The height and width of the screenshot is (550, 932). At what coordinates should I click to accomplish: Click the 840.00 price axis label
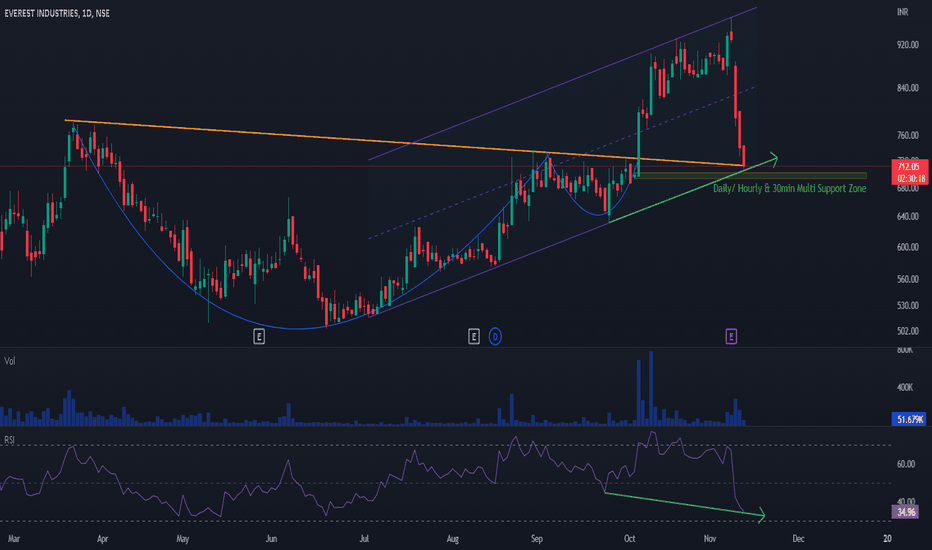(x=908, y=88)
